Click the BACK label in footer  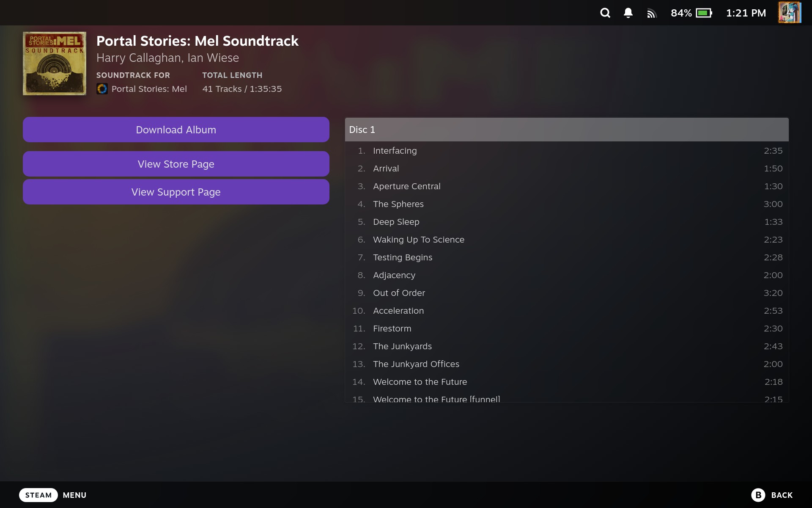782,495
